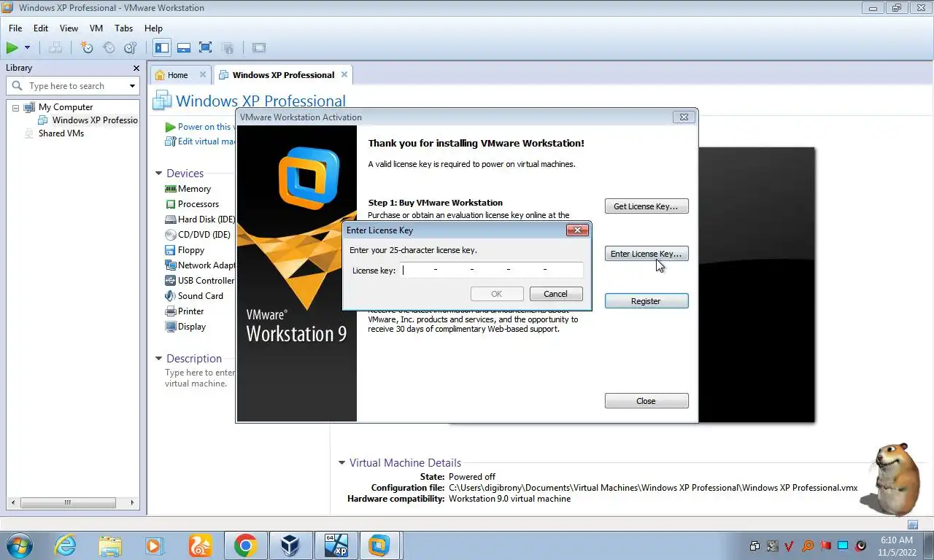Viewport: 934px width, 560px height.
Task: Click the greyed Unity mode toolbar icon
Action: (228, 48)
